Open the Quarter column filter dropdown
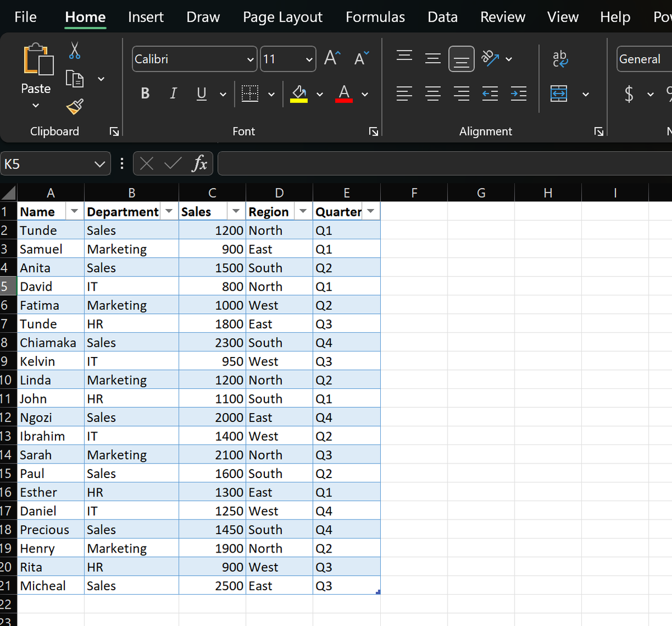Screen dimensions: 672x626 [x=370, y=211]
